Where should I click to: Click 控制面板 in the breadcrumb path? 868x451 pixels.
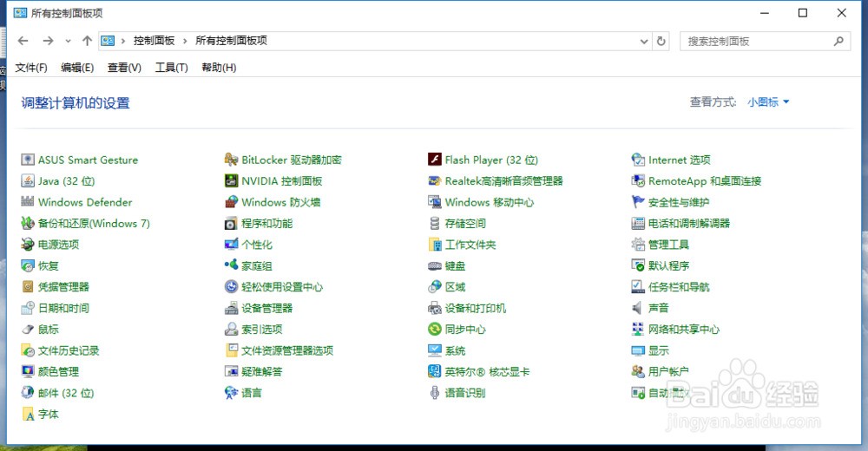point(154,41)
